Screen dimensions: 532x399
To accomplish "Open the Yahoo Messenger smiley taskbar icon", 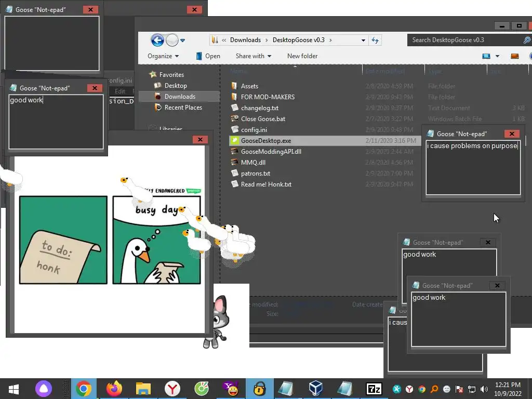I will click(231, 389).
